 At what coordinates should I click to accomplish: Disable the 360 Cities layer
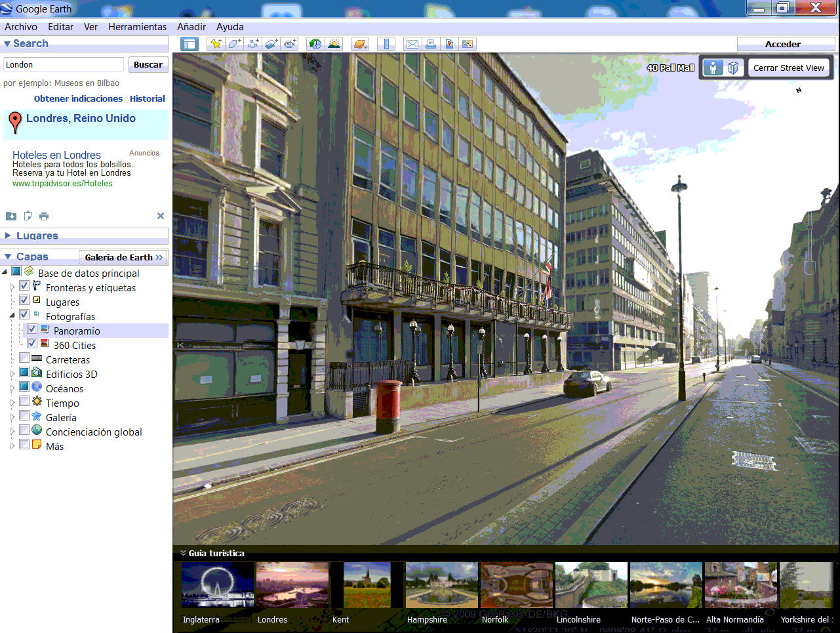(x=31, y=345)
